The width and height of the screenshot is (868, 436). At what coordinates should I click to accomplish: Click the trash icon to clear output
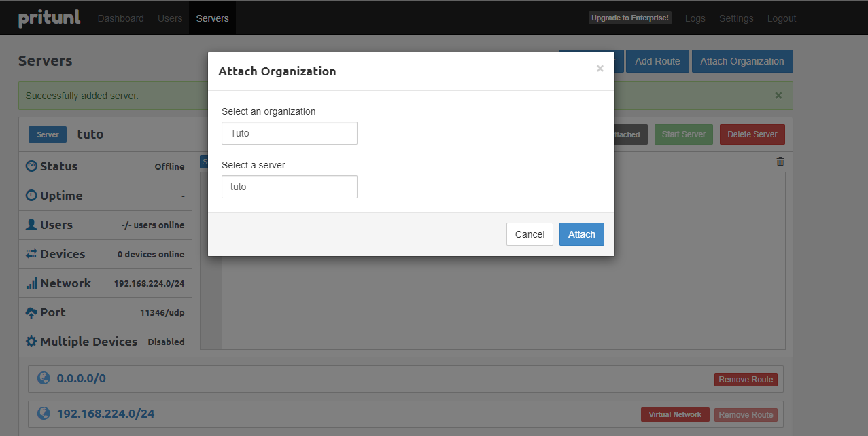coord(780,162)
